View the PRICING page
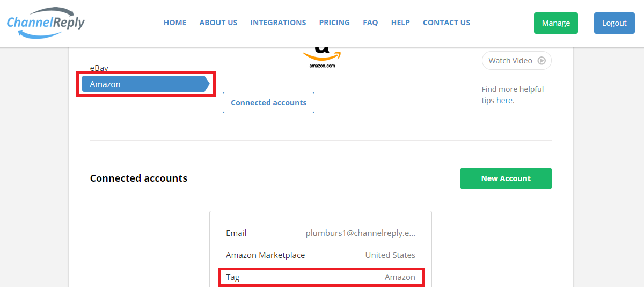The height and width of the screenshot is (287, 644). tap(334, 23)
